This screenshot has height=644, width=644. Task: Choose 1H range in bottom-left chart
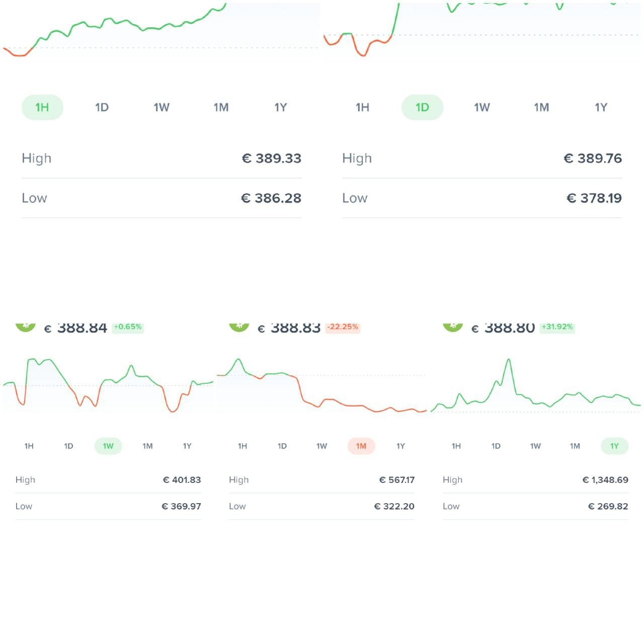(x=29, y=446)
